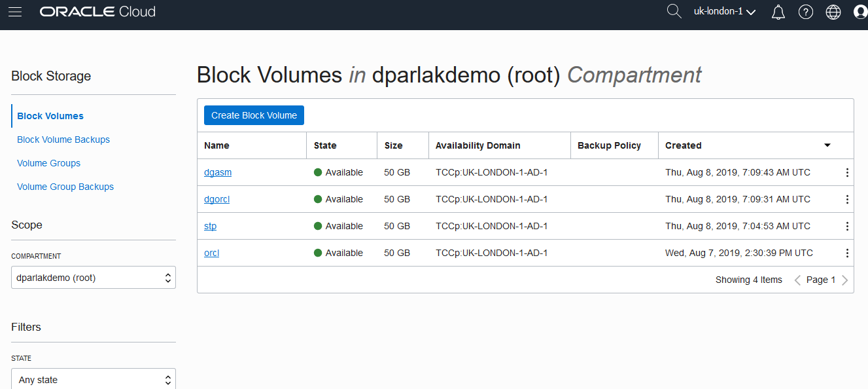Open the Any state filter dropdown
This screenshot has width=868, height=389.
pos(94,379)
